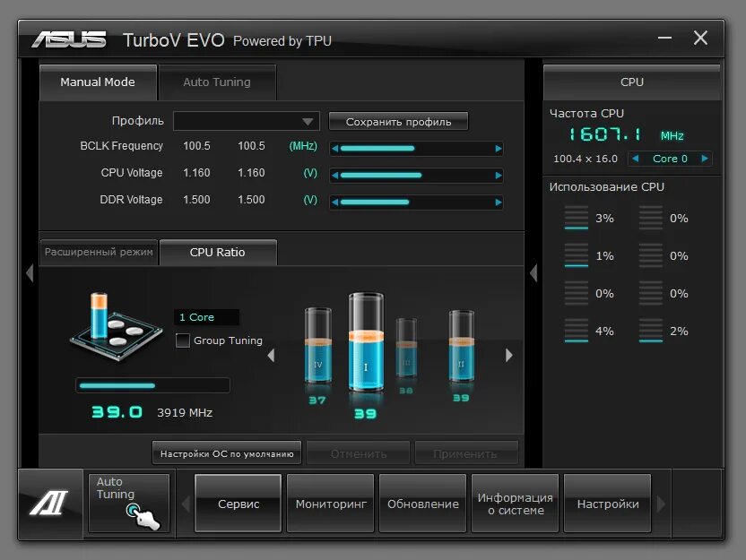The width and height of the screenshot is (746, 560).
Task: Adjust the CPU Voltage slider bar
Action: pos(416,176)
